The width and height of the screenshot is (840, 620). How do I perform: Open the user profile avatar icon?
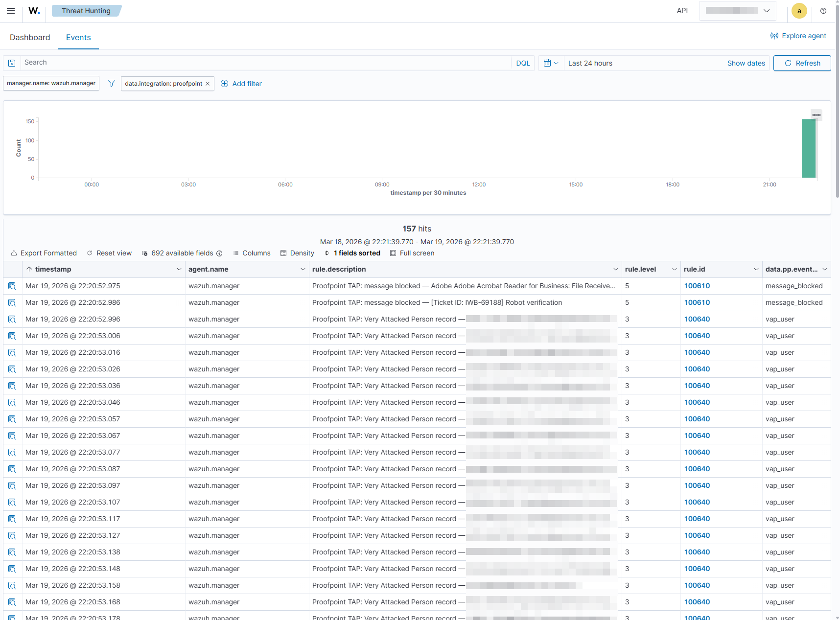799,11
